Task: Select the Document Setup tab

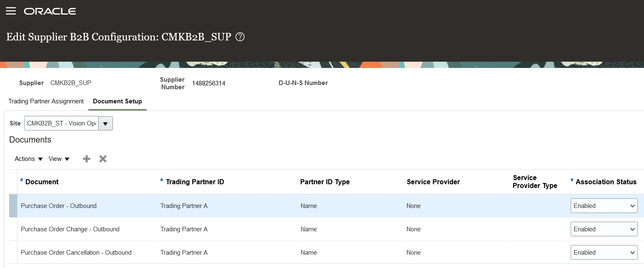Action: pyautogui.click(x=117, y=101)
